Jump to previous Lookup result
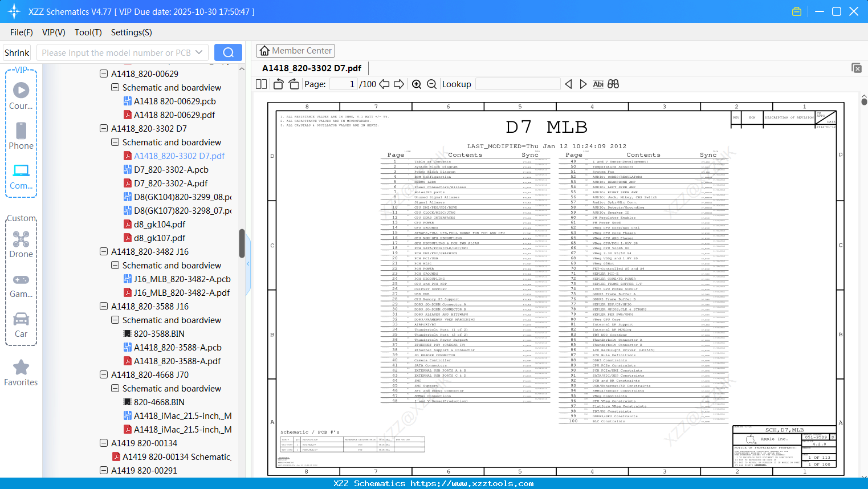The image size is (868, 489). click(x=568, y=84)
